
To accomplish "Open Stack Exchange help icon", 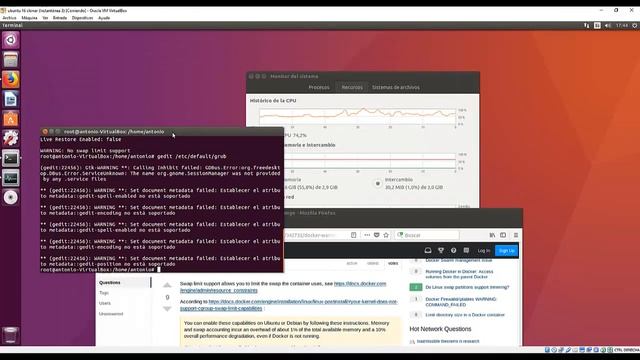I will coord(453,250).
